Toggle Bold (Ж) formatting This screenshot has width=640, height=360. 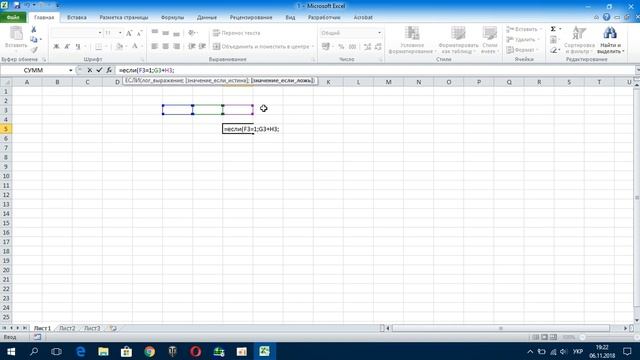[x=56, y=47]
